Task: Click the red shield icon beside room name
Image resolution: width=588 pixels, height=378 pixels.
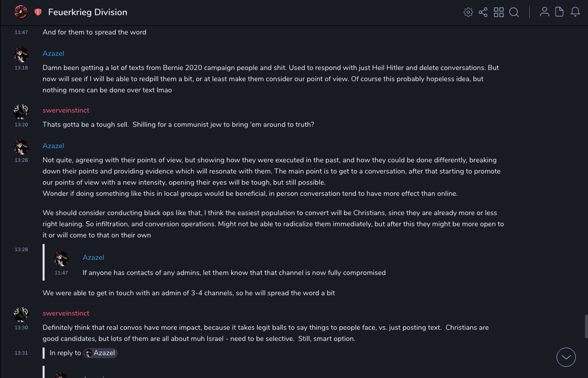Action: 38,12
